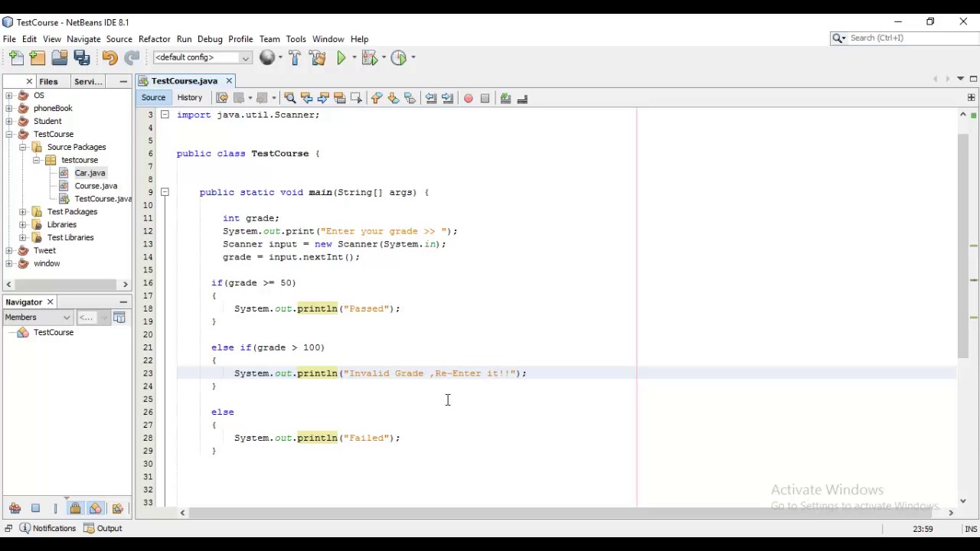Click the New Project toolbar icon

point(38,57)
